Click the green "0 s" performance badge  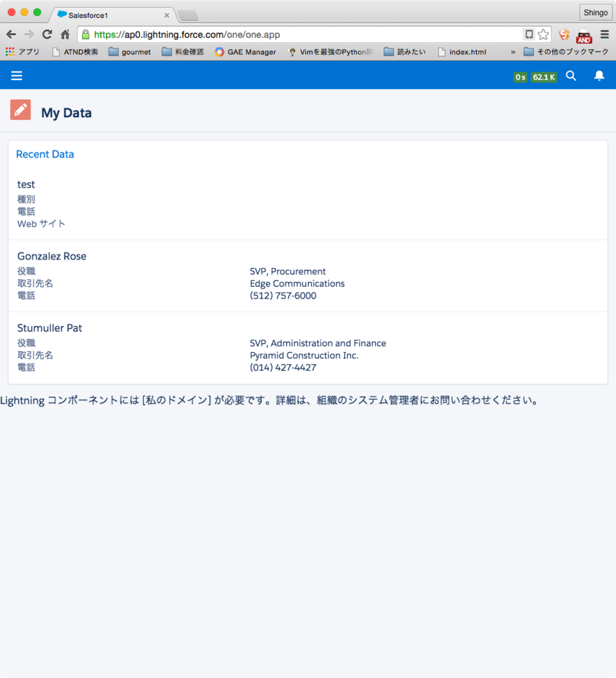coord(520,77)
